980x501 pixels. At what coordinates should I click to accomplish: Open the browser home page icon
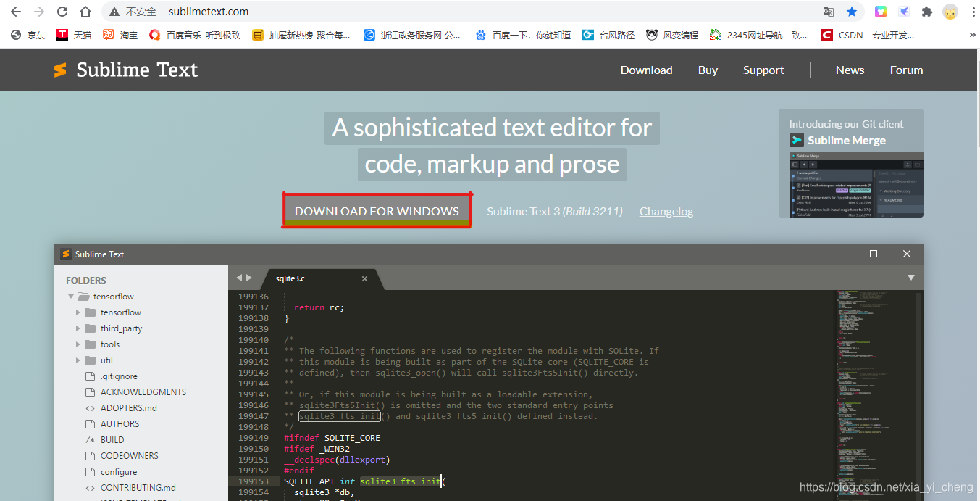(x=85, y=12)
